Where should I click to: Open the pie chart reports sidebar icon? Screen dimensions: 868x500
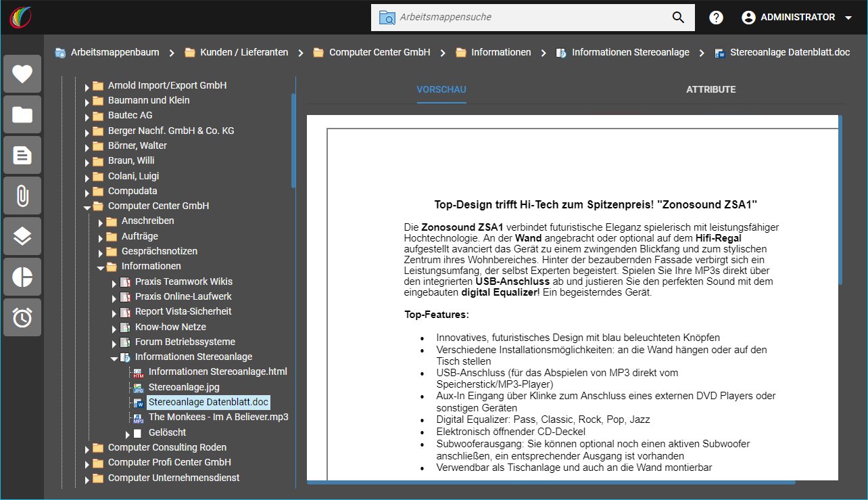click(x=22, y=277)
